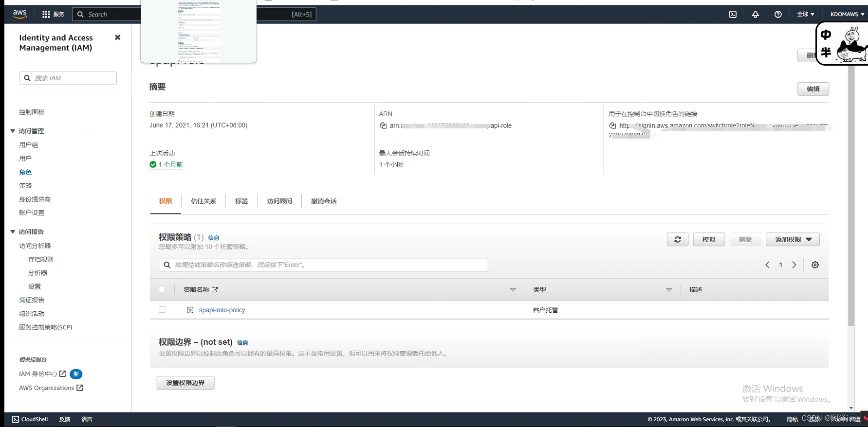Click the policy name column header
The image size is (868, 427).
pos(200,289)
